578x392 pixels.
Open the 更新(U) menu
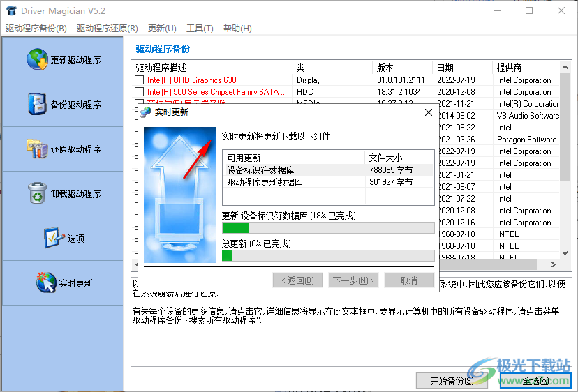162,29
